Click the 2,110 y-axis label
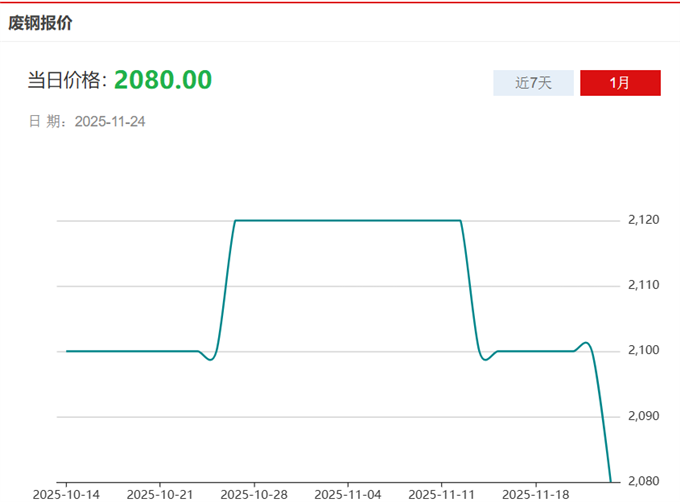This screenshot has width=680, height=502. pyautogui.click(x=645, y=286)
